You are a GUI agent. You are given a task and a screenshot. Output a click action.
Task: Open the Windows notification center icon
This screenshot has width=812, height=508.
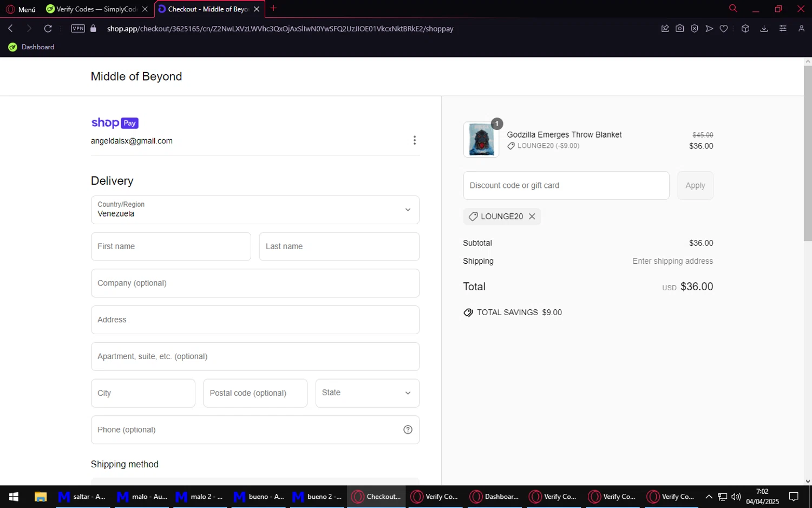[x=794, y=497]
